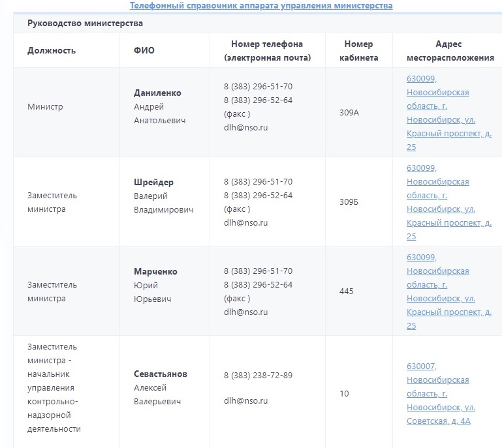Click room number 309А

(349, 113)
